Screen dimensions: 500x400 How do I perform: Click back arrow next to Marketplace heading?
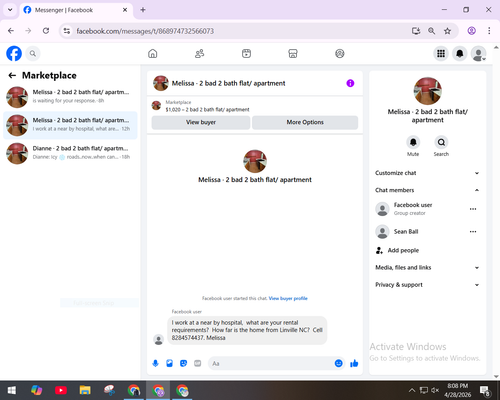12,76
